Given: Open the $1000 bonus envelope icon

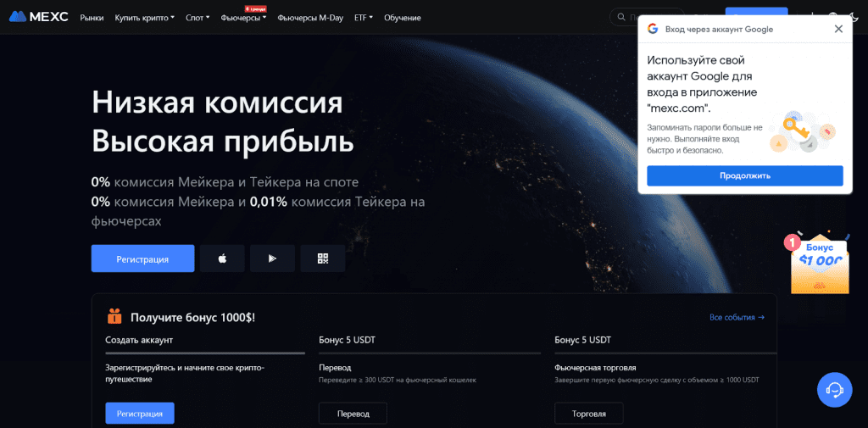Looking at the screenshot, I should [x=820, y=263].
